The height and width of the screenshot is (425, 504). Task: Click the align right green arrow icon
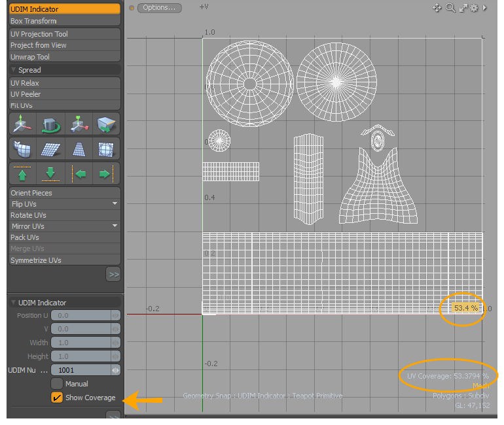pyautogui.click(x=105, y=174)
